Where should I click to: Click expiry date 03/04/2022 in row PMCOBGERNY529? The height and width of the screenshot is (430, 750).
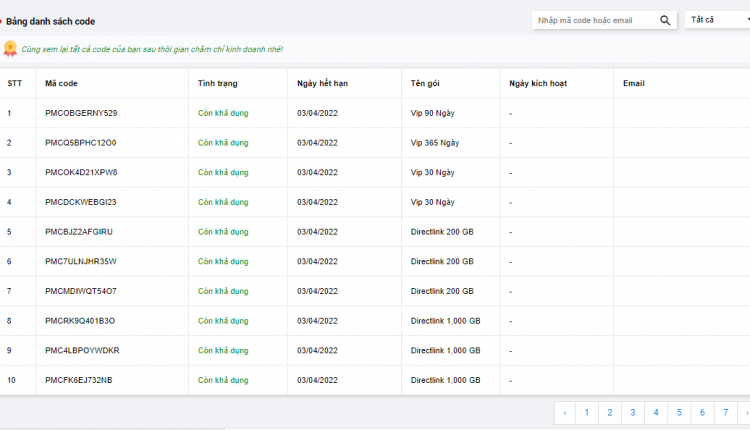tap(317, 113)
